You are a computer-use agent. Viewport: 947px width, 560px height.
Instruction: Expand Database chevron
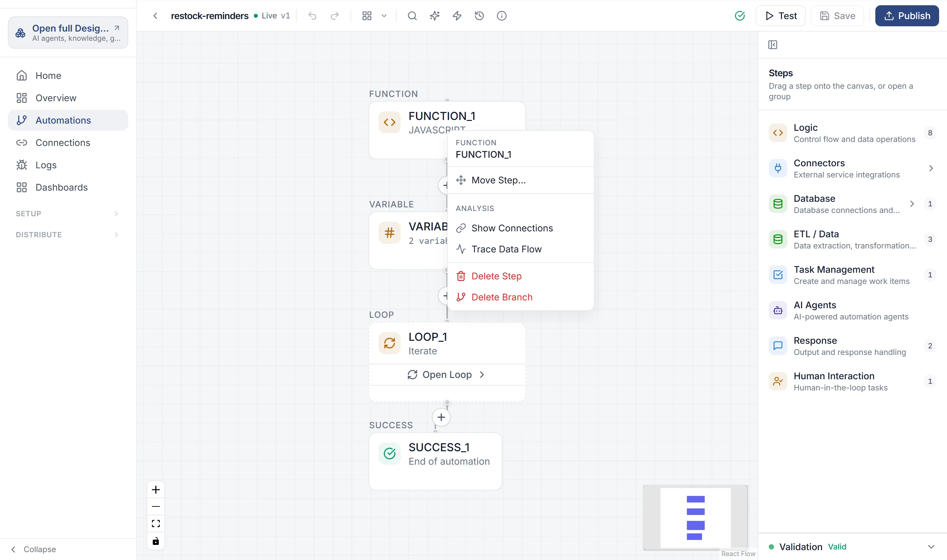click(x=912, y=204)
